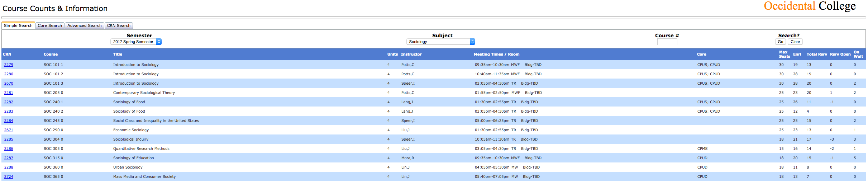Open CRN 2288 Urban Sociology link
The image size is (868, 189).
point(9,167)
